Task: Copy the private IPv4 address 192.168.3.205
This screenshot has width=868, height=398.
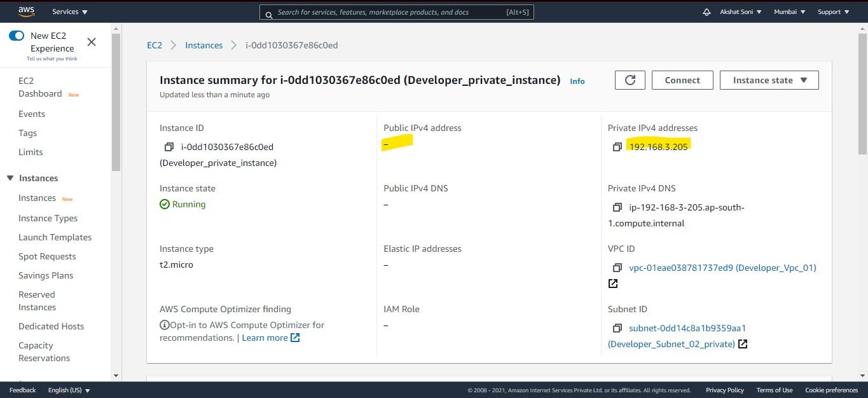Action: click(x=617, y=147)
